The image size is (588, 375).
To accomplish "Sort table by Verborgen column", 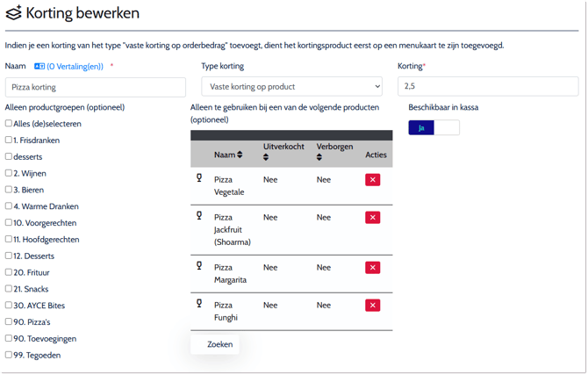I will click(319, 157).
